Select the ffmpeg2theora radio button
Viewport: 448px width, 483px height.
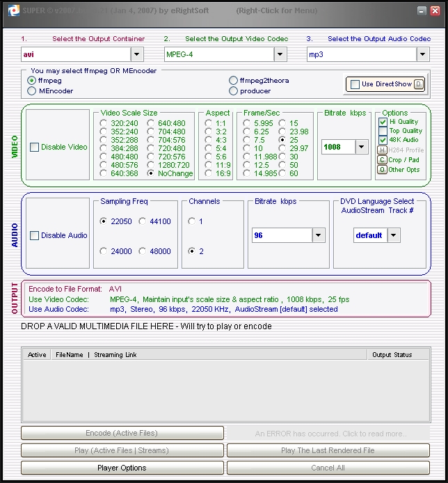(x=233, y=81)
